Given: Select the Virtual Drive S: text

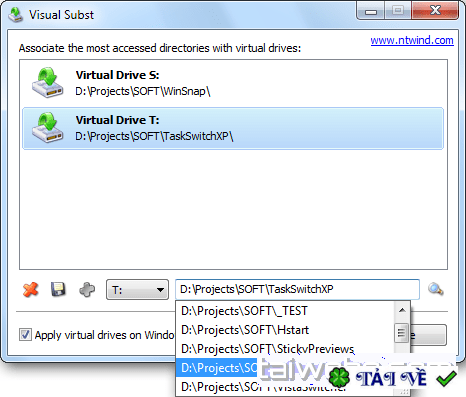Looking at the screenshot, I should point(117,75).
